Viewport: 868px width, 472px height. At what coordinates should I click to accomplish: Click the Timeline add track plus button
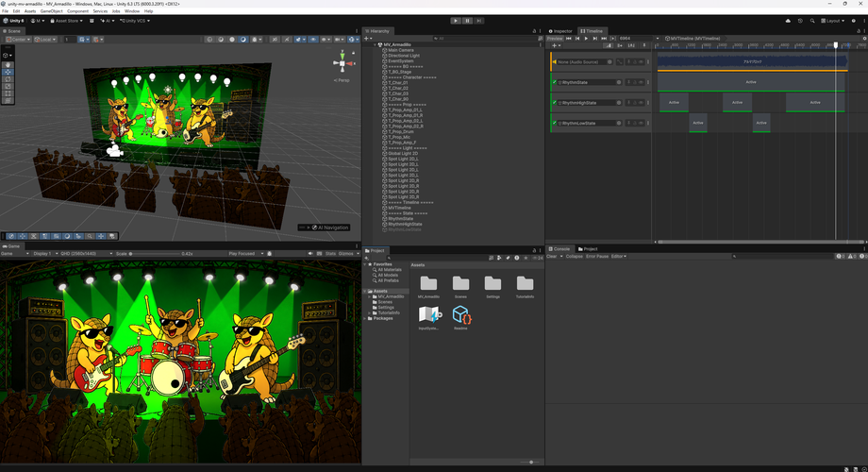tap(557, 45)
